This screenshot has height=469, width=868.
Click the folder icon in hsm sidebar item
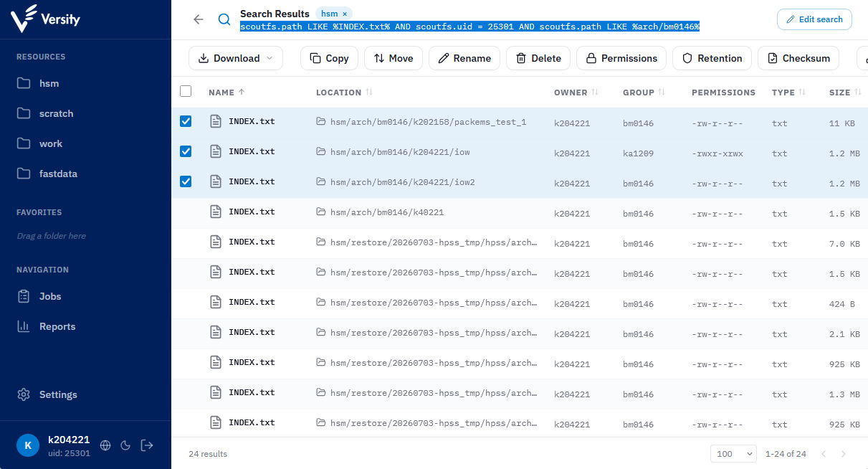(x=24, y=83)
